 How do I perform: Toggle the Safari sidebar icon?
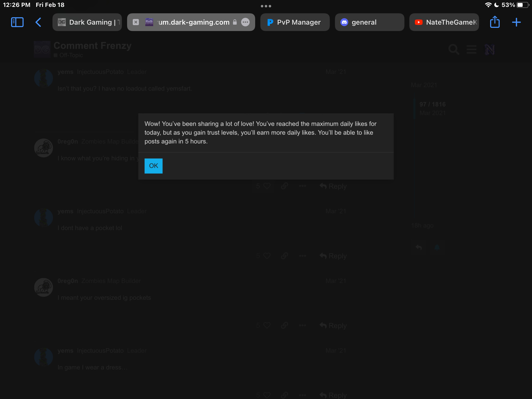tap(17, 22)
